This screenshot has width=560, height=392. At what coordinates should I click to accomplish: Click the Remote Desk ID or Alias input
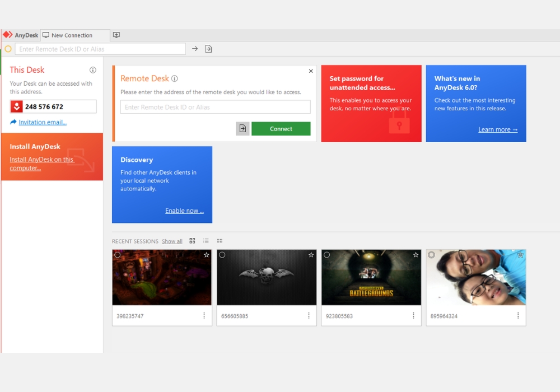[x=216, y=107]
